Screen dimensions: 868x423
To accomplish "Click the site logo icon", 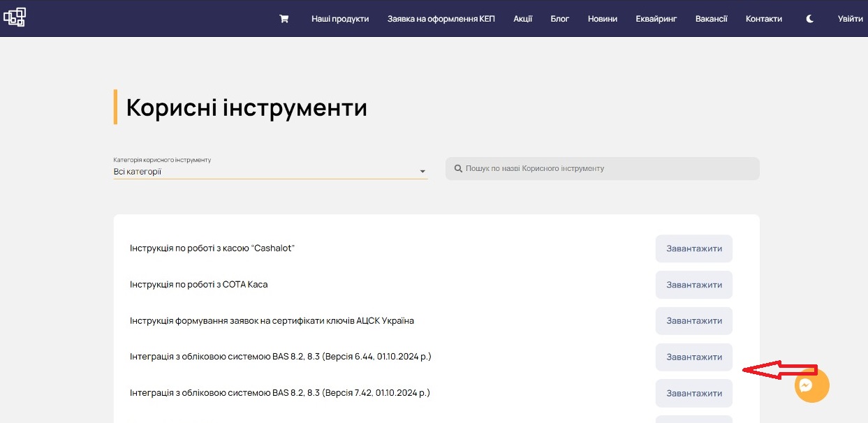I will point(14,17).
